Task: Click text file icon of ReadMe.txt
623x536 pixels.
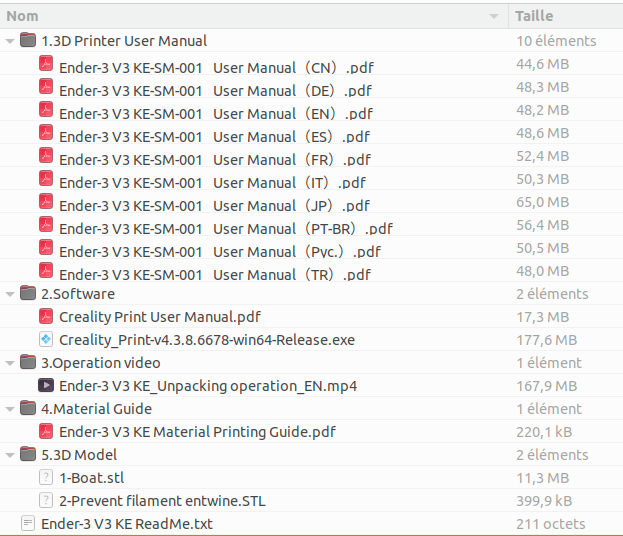Action: [28, 523]
